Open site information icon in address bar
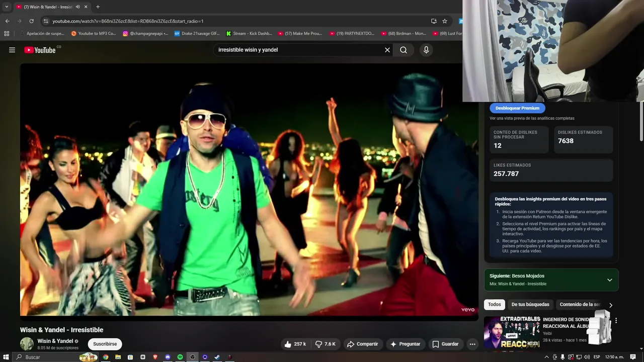This screenshot has width=644, height=362. pos(46,21)
